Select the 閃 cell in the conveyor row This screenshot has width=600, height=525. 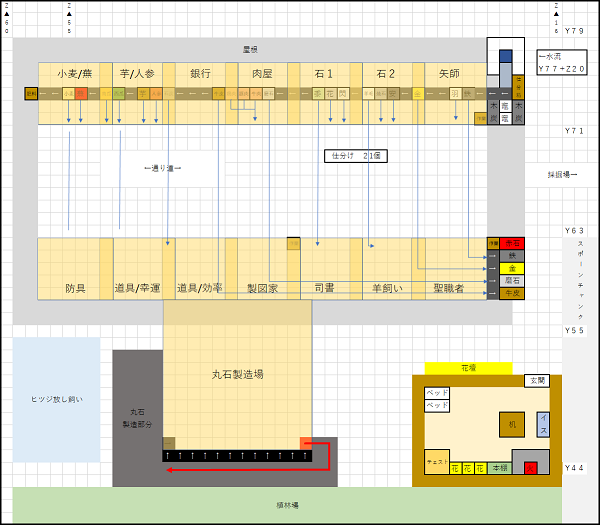click(343, 94)
